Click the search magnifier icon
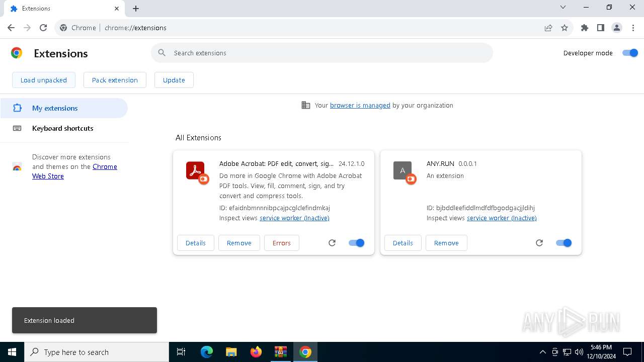Image resolution: width=644 pixels, height=362 pixels. (x=162, y=53)
